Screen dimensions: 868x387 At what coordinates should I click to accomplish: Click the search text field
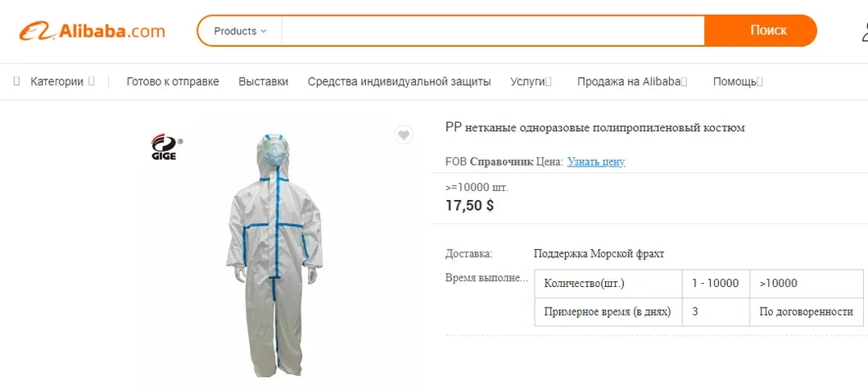click(493, 30)
